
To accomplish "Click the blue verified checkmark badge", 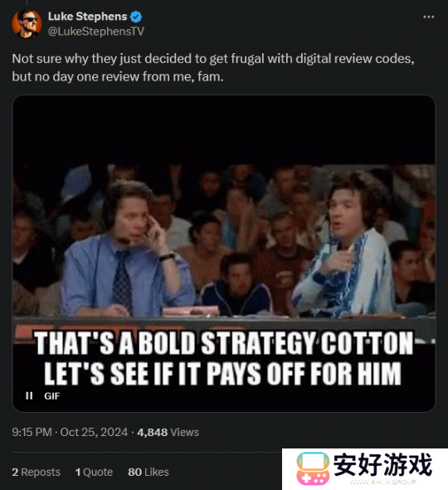I will pos(136,17).
